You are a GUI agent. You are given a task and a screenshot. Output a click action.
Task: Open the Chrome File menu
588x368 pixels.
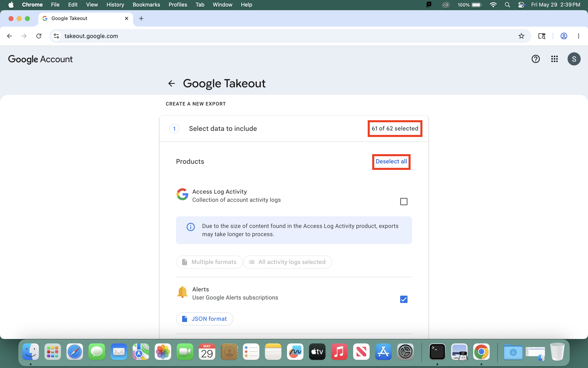tap(55, 5)
